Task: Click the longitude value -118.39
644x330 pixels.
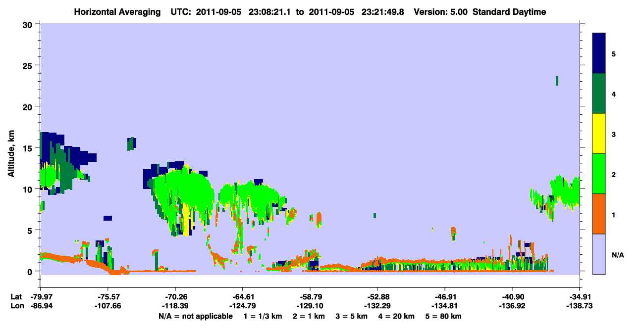Action: [175, 306]
